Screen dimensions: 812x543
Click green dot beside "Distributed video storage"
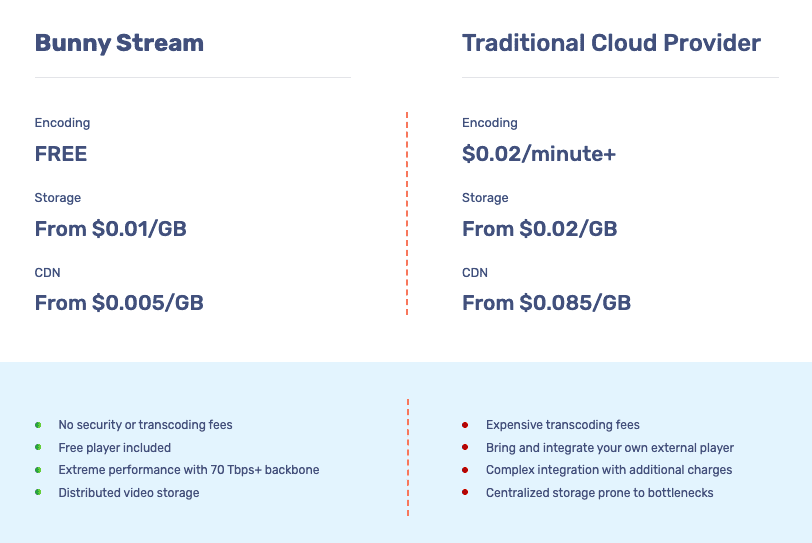tap(38, 492)
